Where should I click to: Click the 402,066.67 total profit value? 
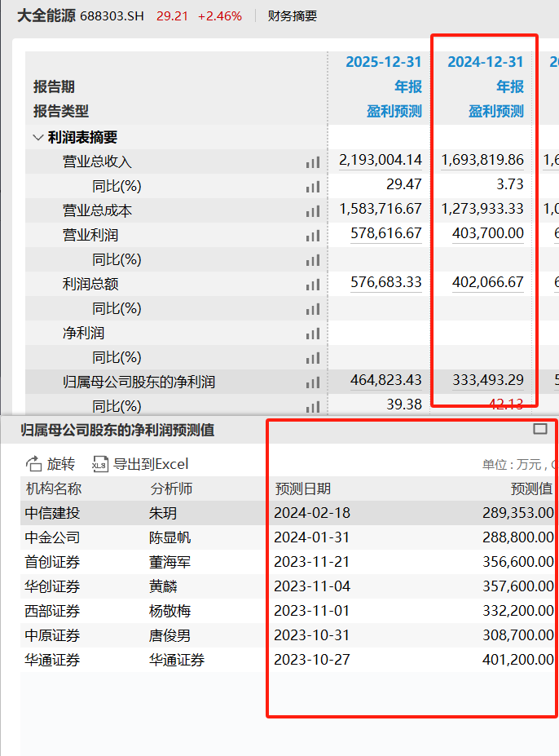click(x=487, y=282)
